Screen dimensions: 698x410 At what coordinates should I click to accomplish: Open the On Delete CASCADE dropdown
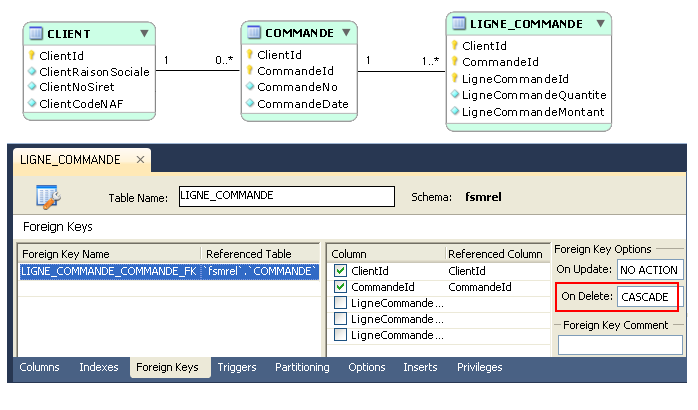648,297
